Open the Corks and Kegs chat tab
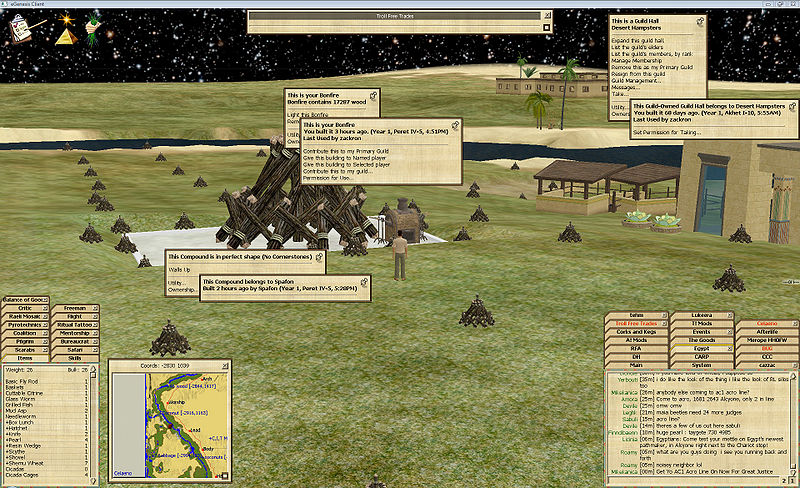 (636, 332)
